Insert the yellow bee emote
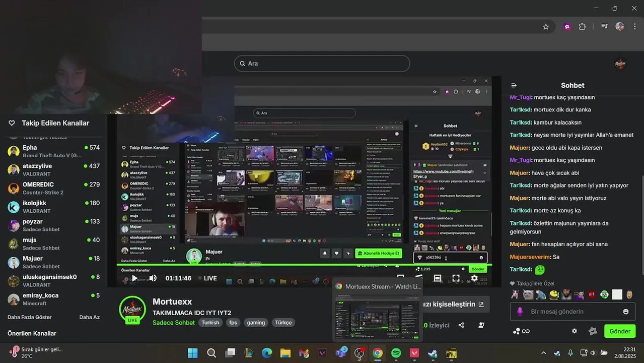This screenshot has height=363, width=644. tap(553, 294)
